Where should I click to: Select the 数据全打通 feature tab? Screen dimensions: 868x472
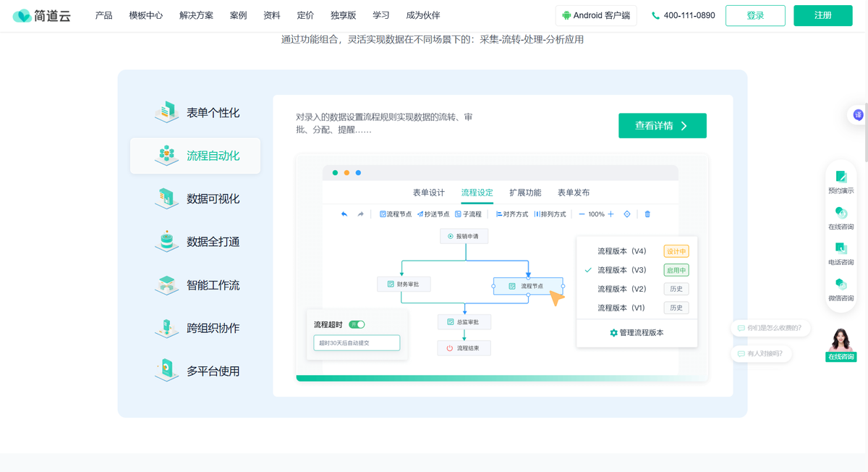[x=195, y=242]
